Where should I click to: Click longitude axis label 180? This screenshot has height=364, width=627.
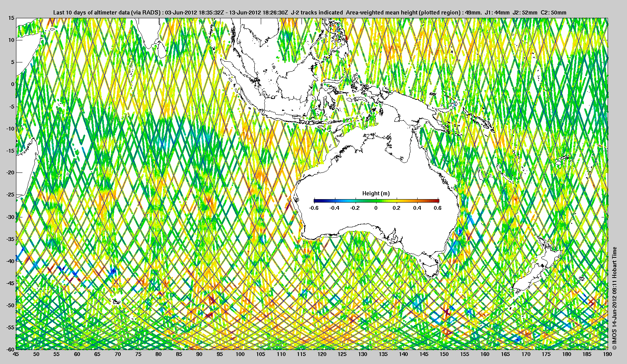point(566,354)
